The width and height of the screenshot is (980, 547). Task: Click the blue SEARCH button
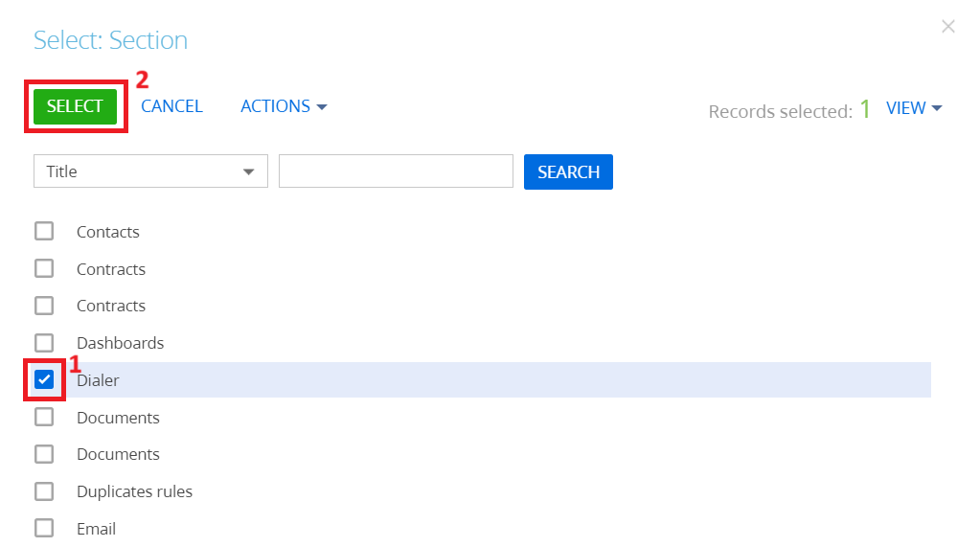(568, 171)
